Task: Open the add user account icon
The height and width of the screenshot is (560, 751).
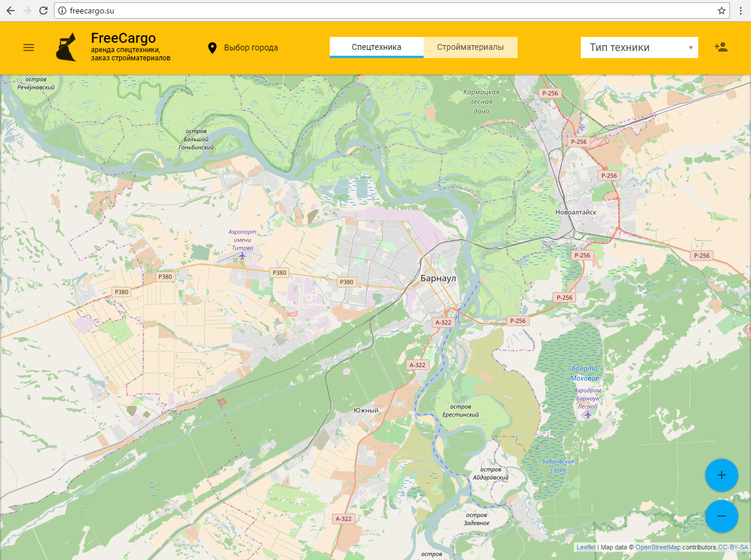Action: pyautogui.click(x=721, y=47)
